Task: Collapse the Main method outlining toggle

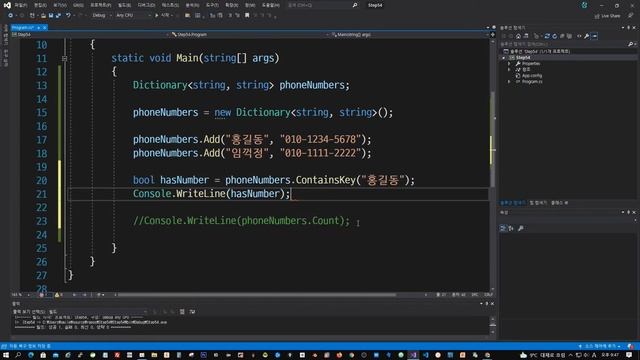Action: [64, 59]
